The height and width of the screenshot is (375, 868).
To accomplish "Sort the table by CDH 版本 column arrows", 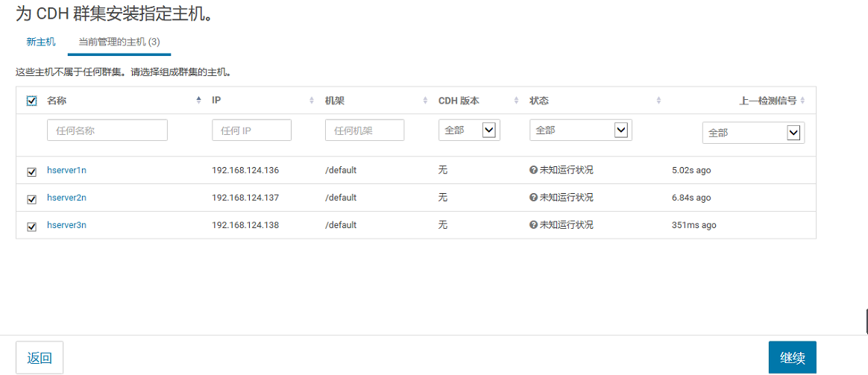I will pyautogui.click(x=516, y=101).
